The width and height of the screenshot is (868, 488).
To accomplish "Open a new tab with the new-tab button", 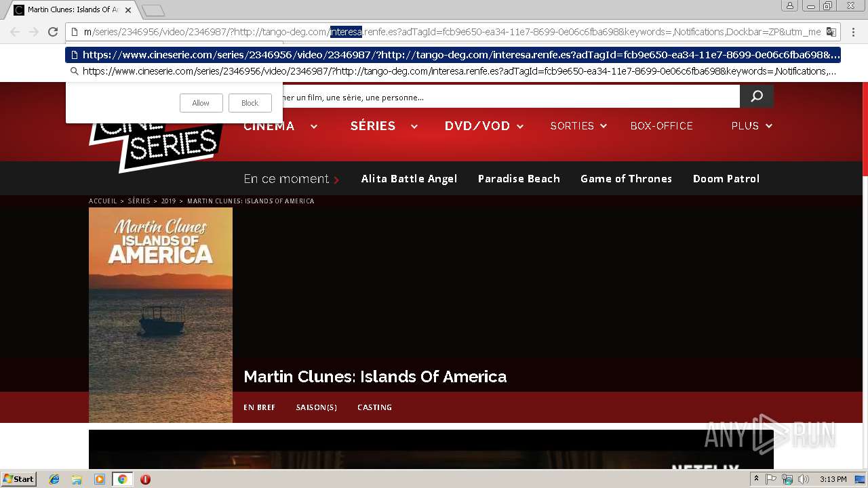I will (153, 10).
